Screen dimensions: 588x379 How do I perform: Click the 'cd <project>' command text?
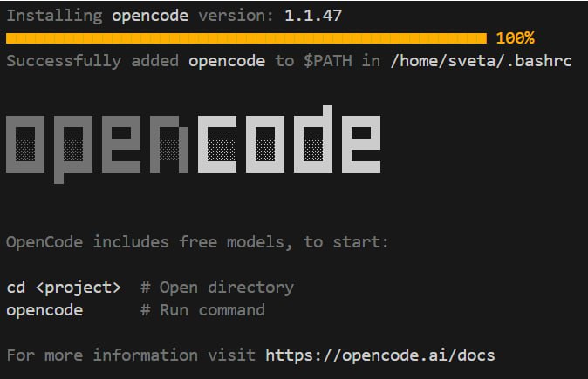[64, 288]
